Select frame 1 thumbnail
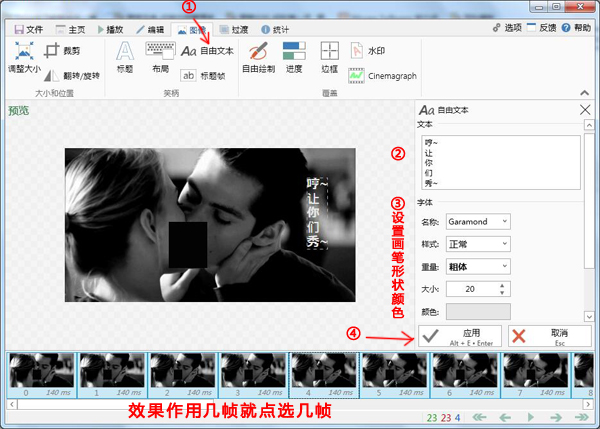Screen dimensions: 600x429 click(x=112, y=375)
